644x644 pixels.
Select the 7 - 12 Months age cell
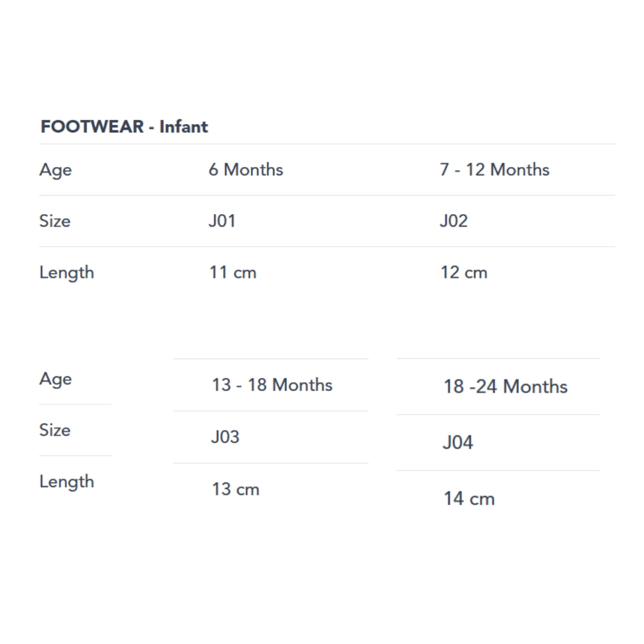tap(494, 170)
